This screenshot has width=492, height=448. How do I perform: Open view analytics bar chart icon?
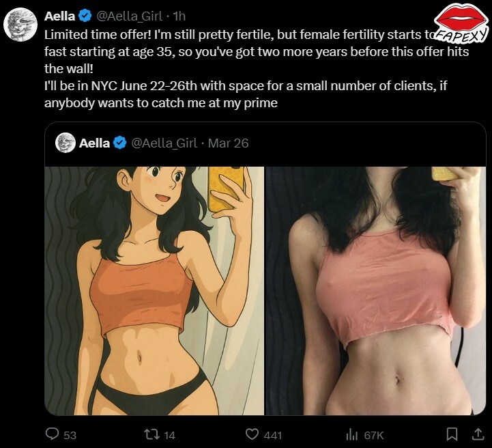pyautogui.click(x=351, y=435)
